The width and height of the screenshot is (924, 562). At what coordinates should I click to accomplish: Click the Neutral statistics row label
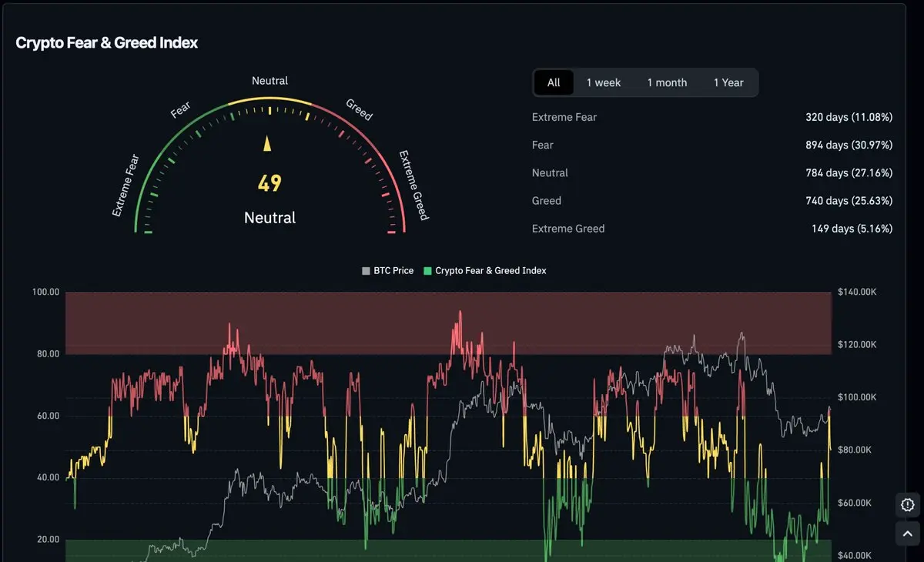[x=550, y=173]
